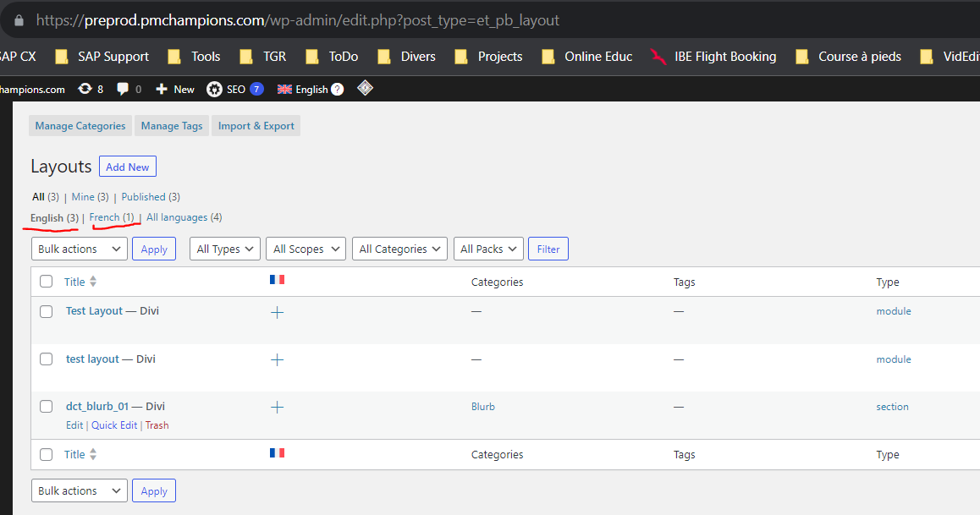The image size is (980, 515).
Task: Switch to Manage Tags tab
Action: [x=172, y=125]
